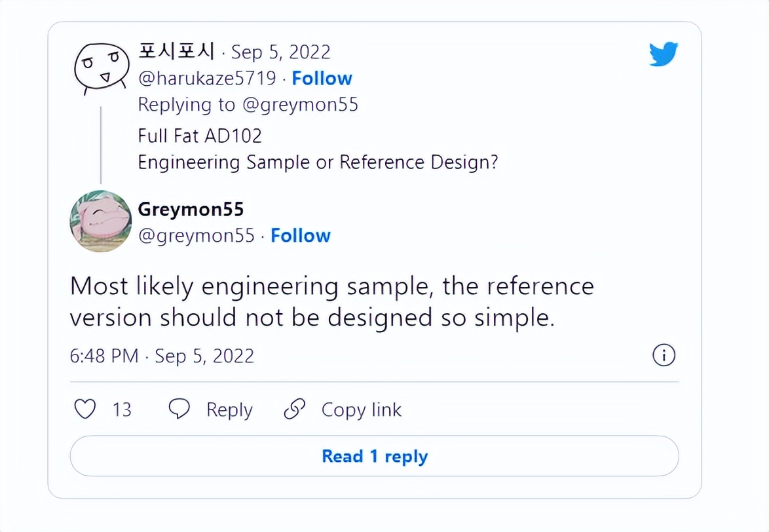Open Greymon55's profile picture
The height and width of the screenshot is (532, 769).
[x=100, y=221]
